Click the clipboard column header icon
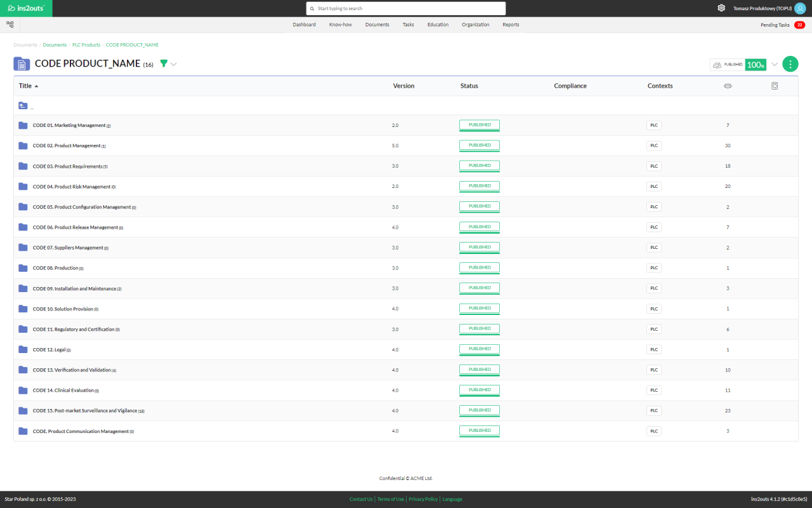Image resolution: width=812 pixels, height=508 pixels. pos(775,86)
